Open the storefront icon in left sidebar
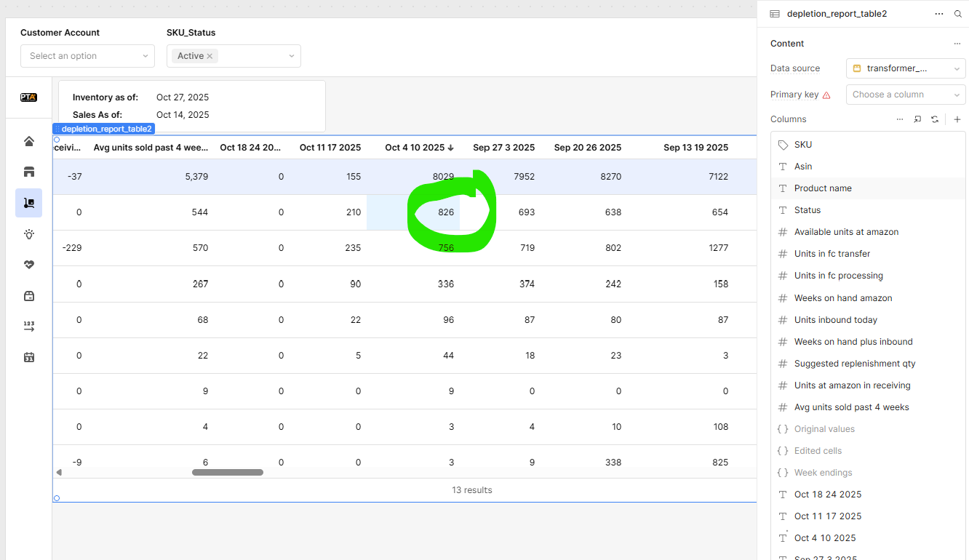969x560 pixels. (29, 172)
